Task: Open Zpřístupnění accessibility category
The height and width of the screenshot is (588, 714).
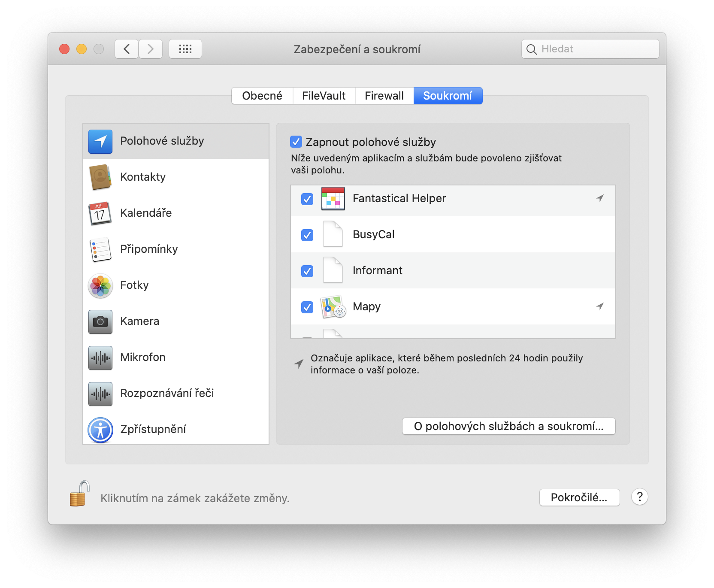Action: (153, 429)
